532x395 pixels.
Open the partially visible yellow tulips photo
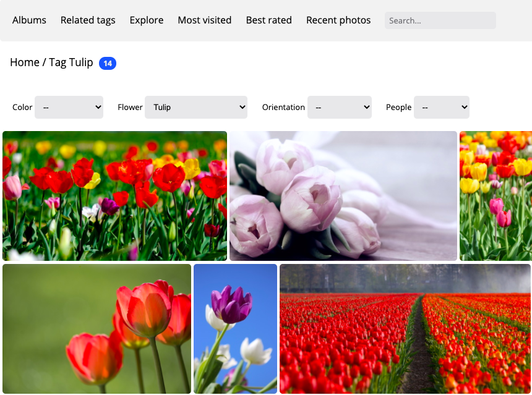click(x=496, y=196)
